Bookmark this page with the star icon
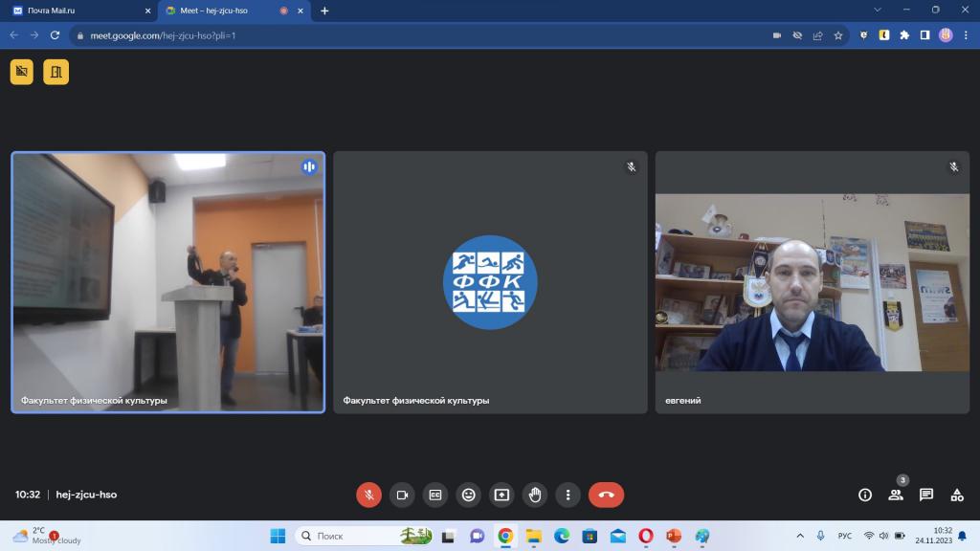This screenshot has height=551, width=980. pos(838,35)
